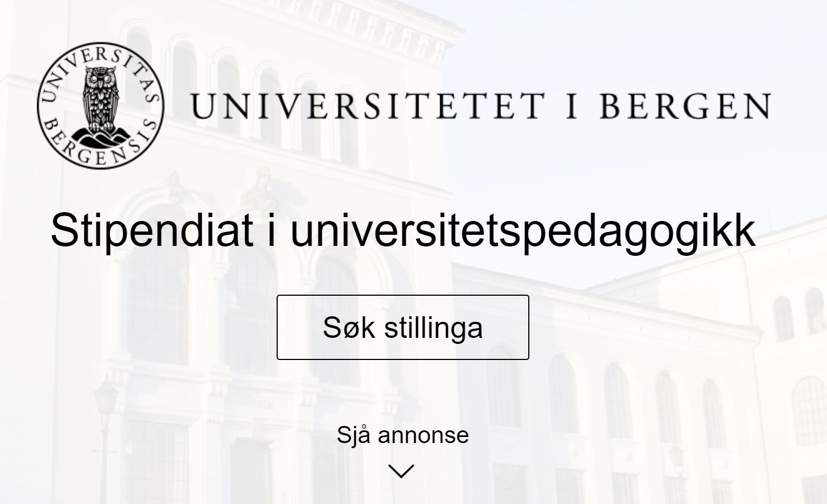Image resolution: width=827 pixels, height=504 pixels.
Task: Click the word Stipendiat in the title
Action: tap(151, 230)
